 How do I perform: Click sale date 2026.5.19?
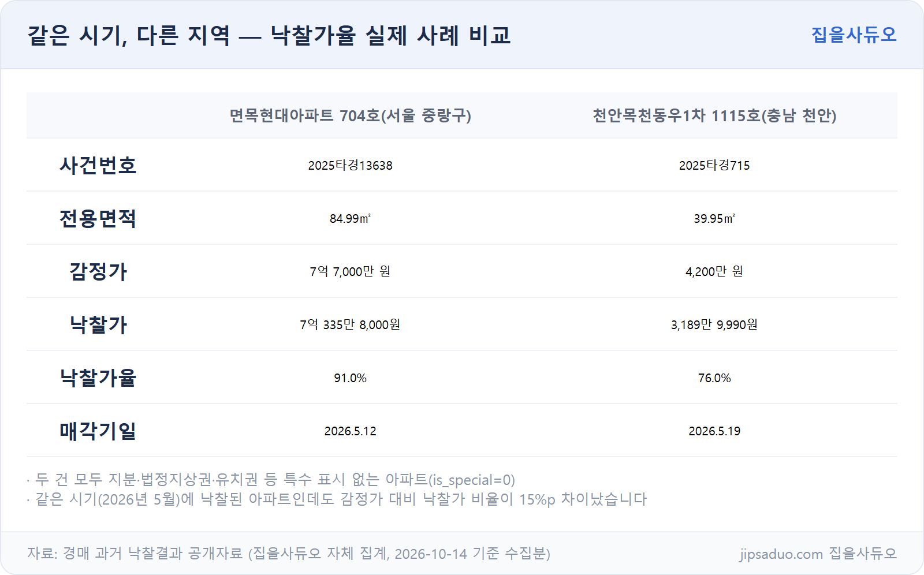[714, 431]
